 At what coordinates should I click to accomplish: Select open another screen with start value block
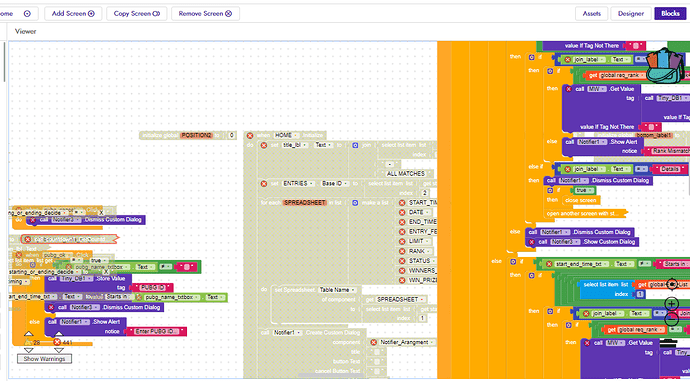tap(585, 214)
